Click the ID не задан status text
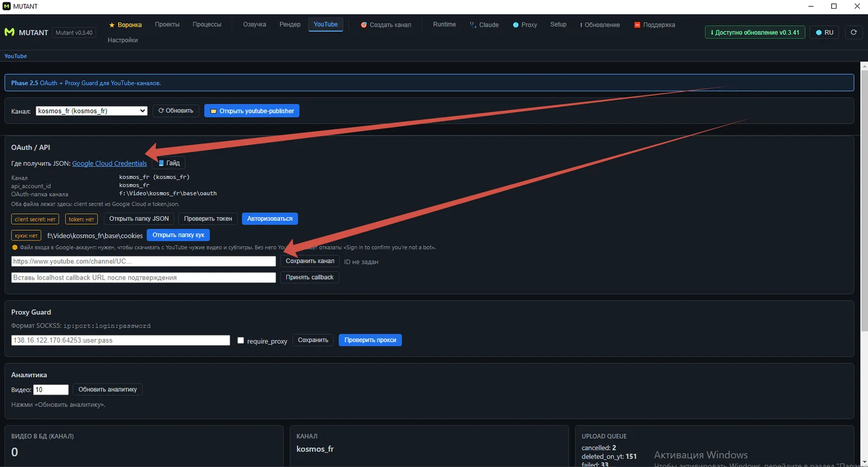 pos(361,262)
